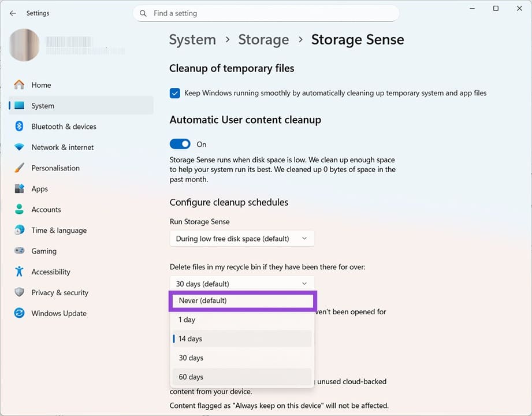
Task: Click the back arrow icon
Action: [13, 13]
